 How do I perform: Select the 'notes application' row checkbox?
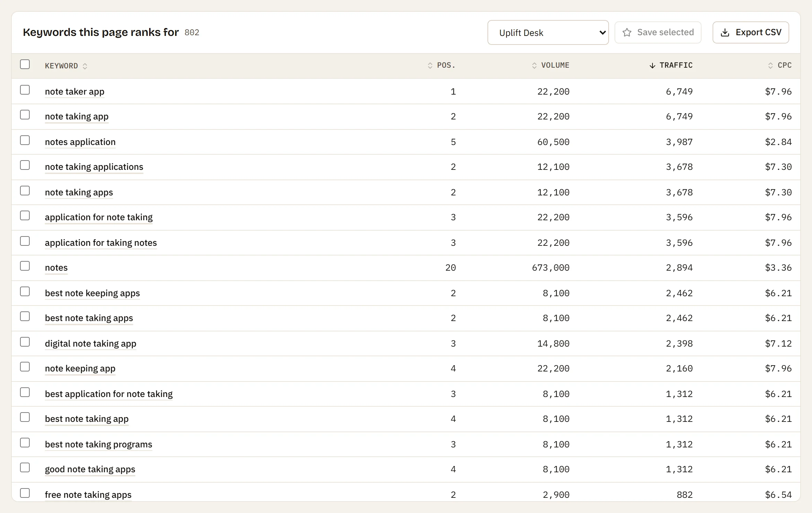(x=25, y=140)
